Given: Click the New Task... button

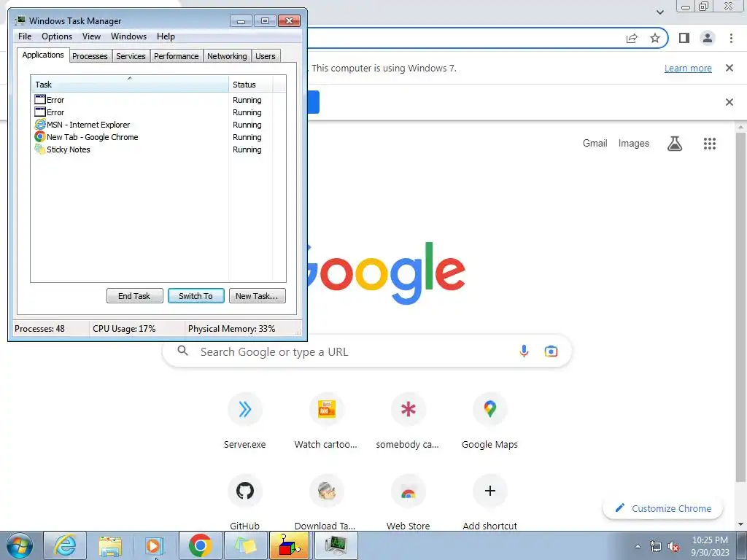Looking at the screenshot, I should pos(257,296).
